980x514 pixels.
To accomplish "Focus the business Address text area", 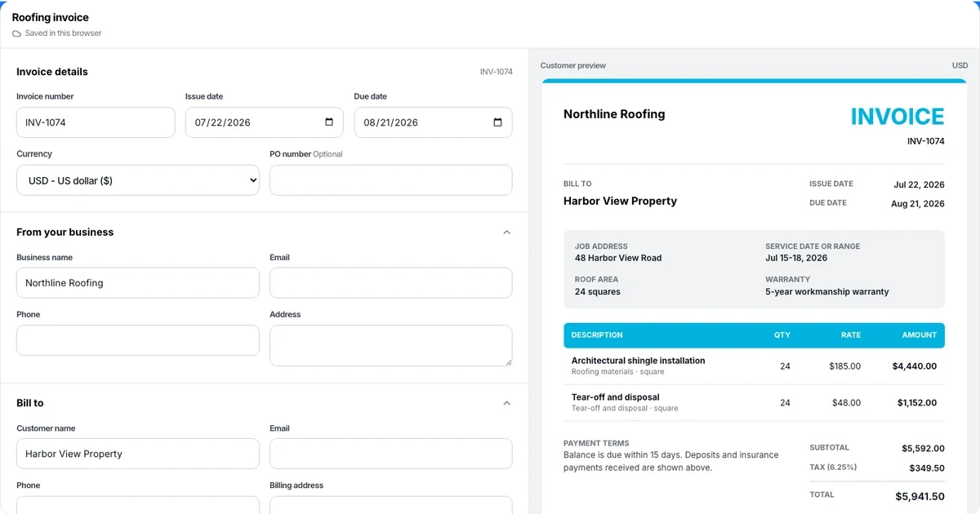I will (391, 346).
